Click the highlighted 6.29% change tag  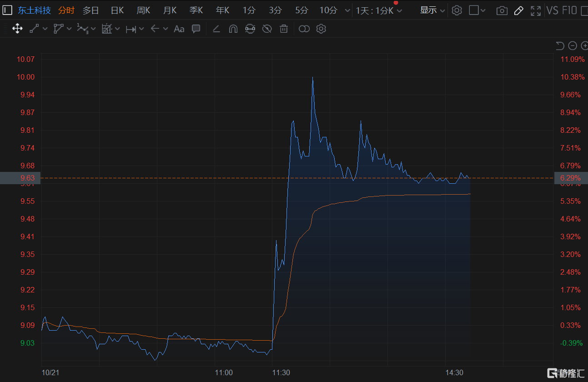(x=571, y=178)
